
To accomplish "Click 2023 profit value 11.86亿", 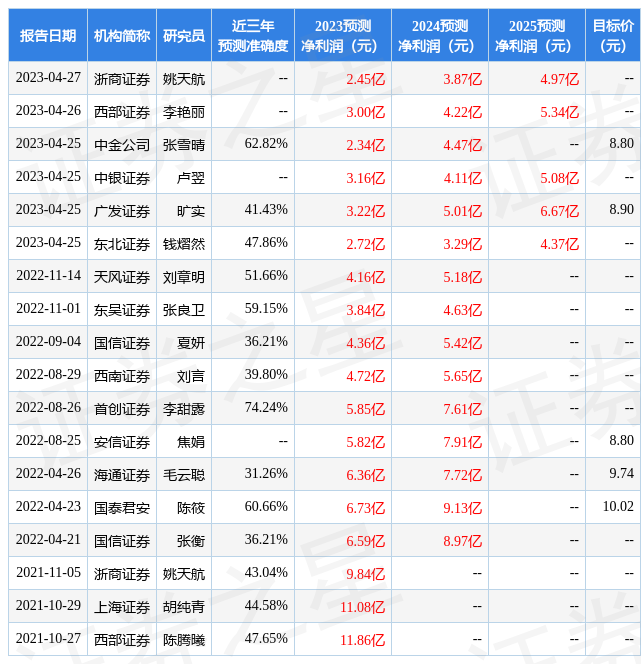I will pos(362,640).
